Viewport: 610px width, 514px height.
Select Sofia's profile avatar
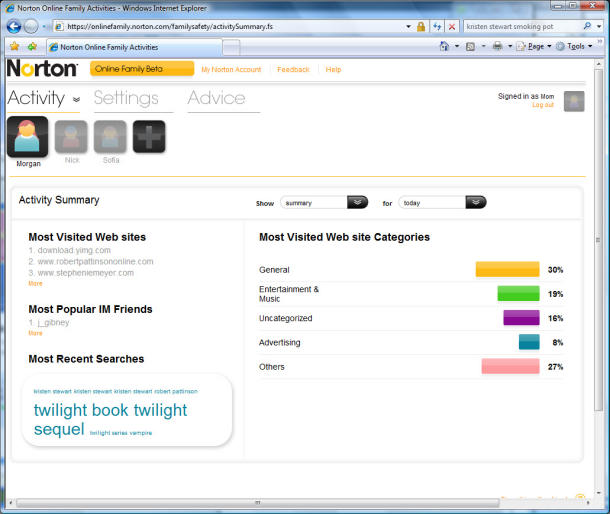tap(110, 136)
